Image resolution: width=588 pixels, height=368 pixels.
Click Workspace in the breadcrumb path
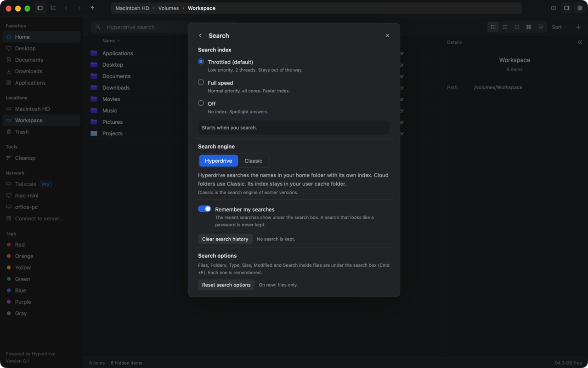(202, 8)
